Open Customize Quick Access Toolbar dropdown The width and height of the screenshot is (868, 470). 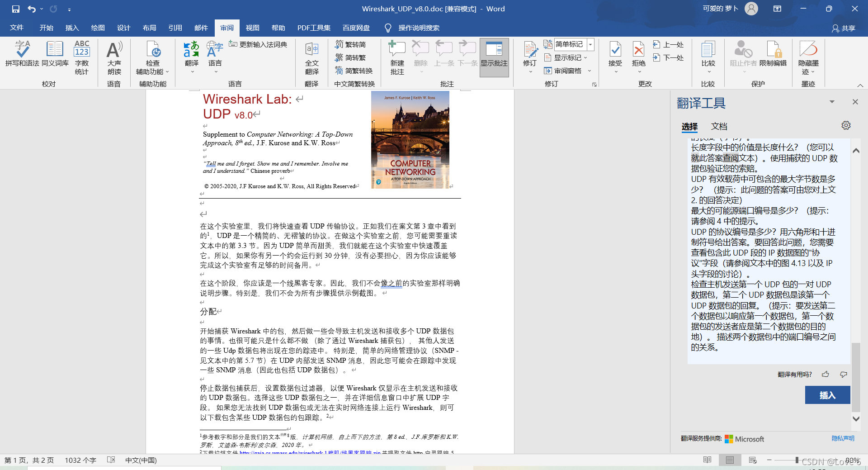[x=69, y=9]
